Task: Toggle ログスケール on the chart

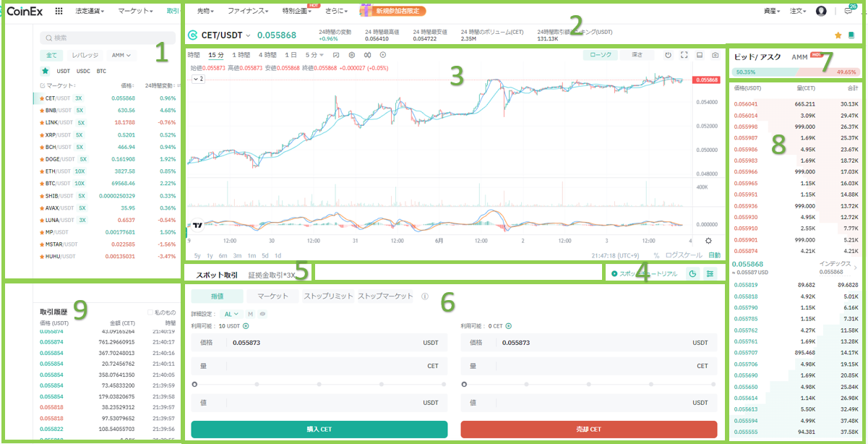Action: point(684,255)
